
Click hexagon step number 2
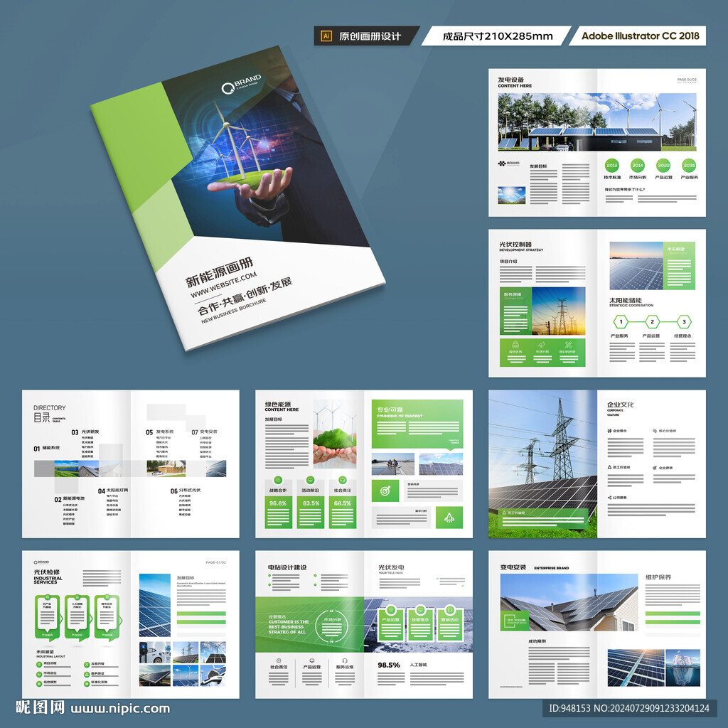(x=653, y=321)
